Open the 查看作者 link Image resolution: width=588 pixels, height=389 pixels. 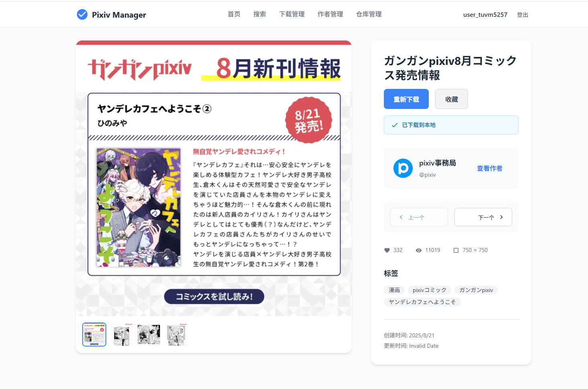point(490,168)
